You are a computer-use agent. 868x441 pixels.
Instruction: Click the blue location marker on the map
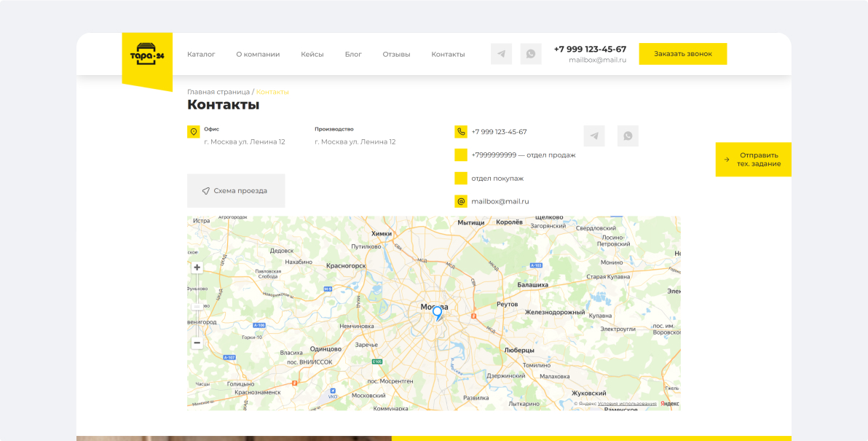click(435, 313)
